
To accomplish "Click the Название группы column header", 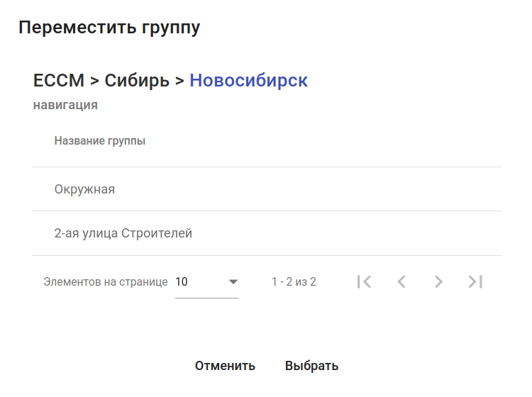I will (100, 141).
